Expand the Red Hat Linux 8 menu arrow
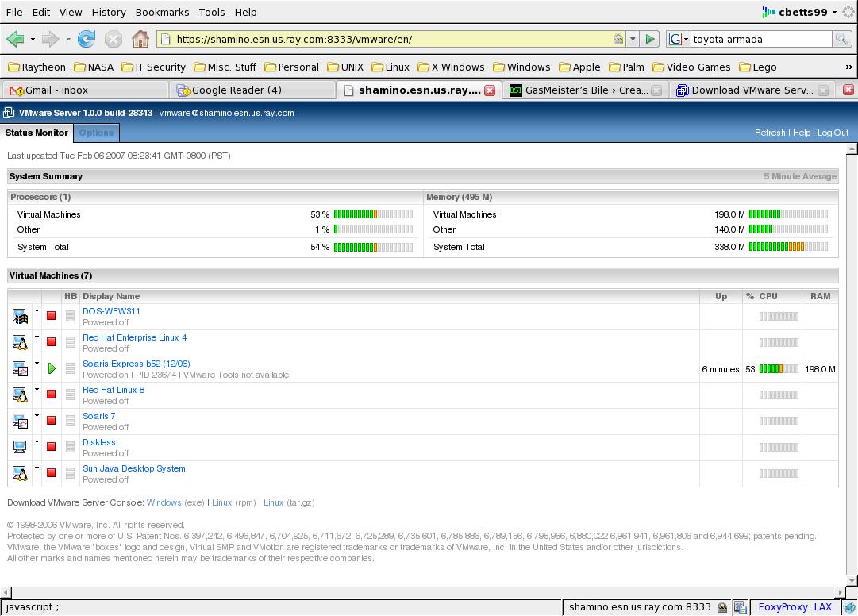 tap(37, 390)
